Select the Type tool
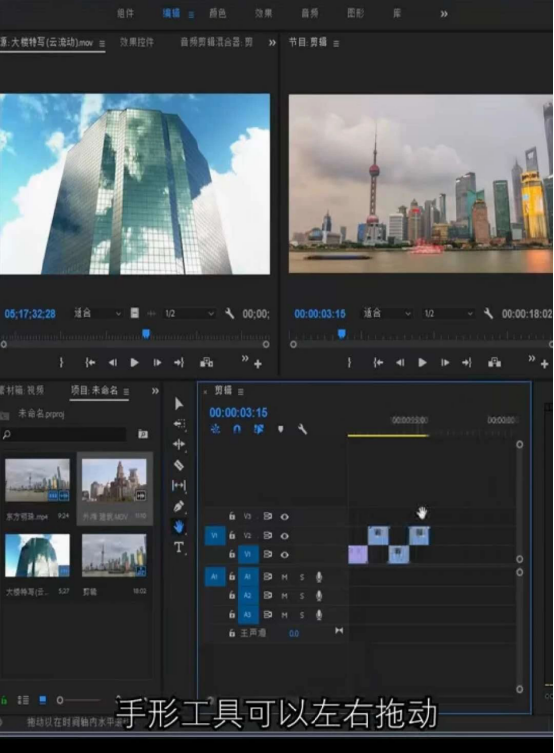Image resolution: width=554 pixels, height=753 pixels. coord(179,547)
